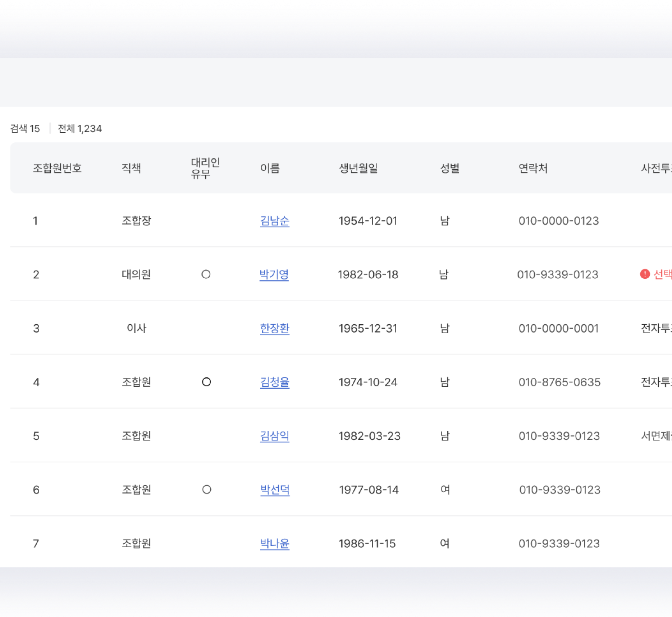Sort by the 생년월일 column header
This screenshot has height=617, width=672.
pos(358,168)
